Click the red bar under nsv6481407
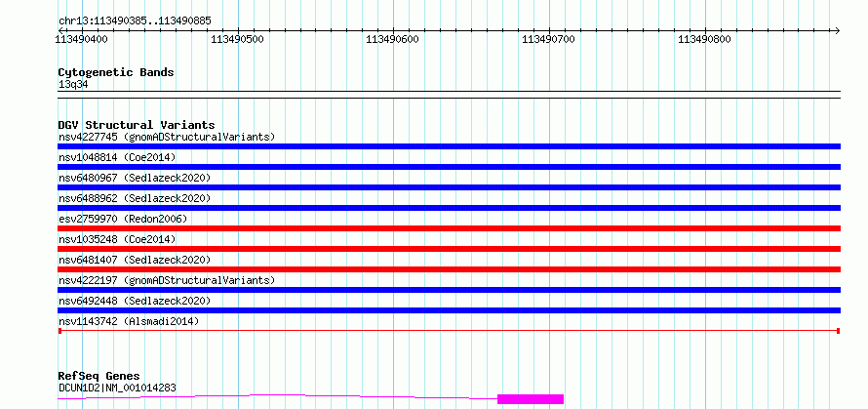This screenshot has height=409, width=868. point(449,269)
